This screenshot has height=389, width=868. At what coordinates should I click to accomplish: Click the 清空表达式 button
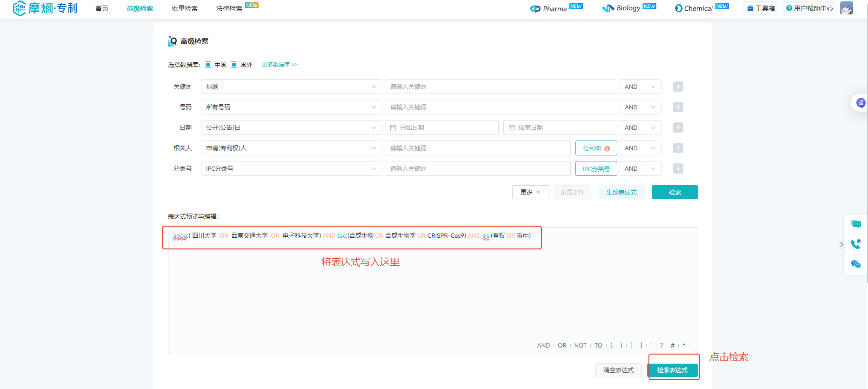coord(618,370)
